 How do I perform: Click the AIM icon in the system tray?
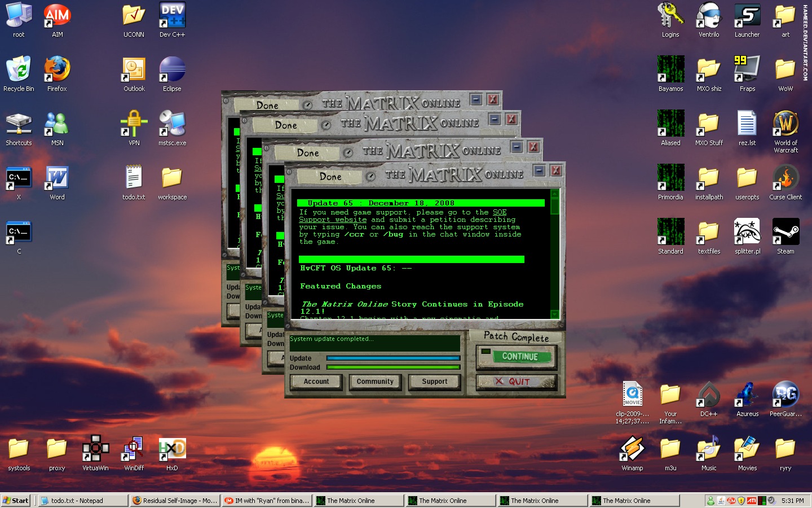pos(731,501)
